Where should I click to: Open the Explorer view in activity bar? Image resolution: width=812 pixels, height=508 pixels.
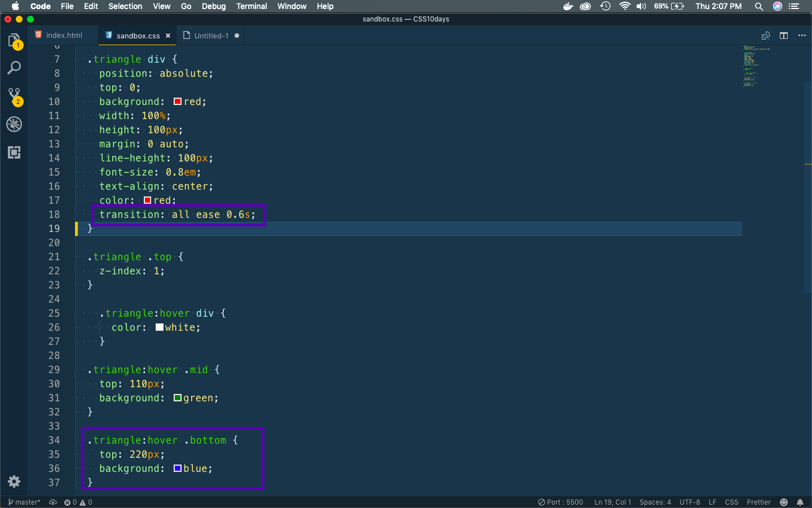click(14, 41)
